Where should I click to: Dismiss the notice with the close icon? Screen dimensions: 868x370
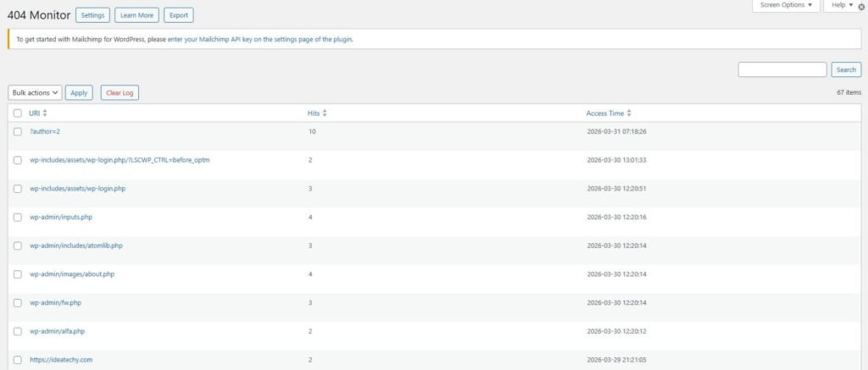coord(863,7)
